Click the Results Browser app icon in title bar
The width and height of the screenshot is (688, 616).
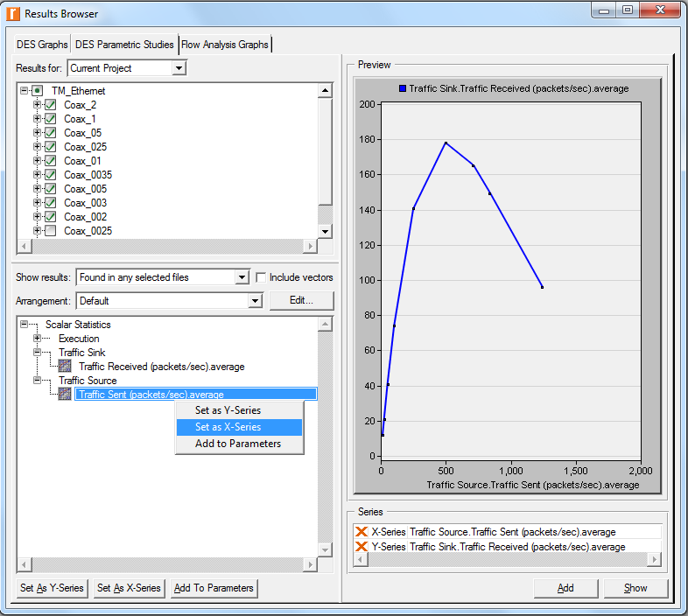coord(13,14)
